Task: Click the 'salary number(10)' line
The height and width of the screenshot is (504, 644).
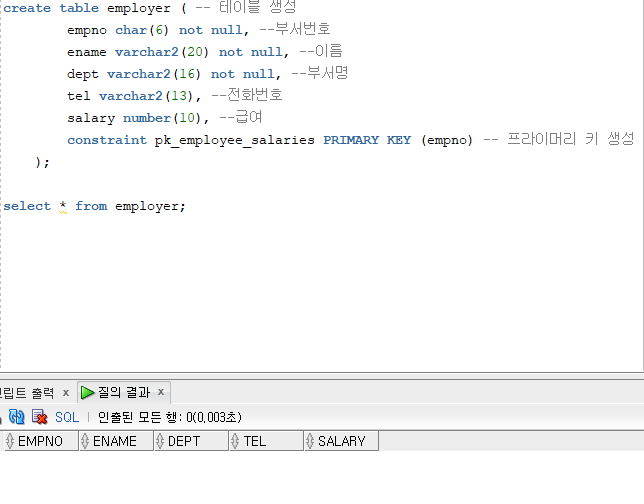Action: pyautogui.click(x=164, y=118)
